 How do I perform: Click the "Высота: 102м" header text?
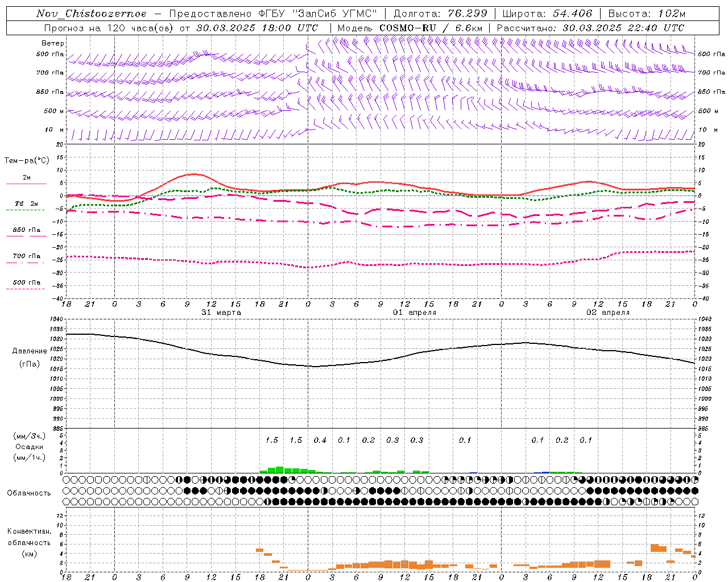647,14
